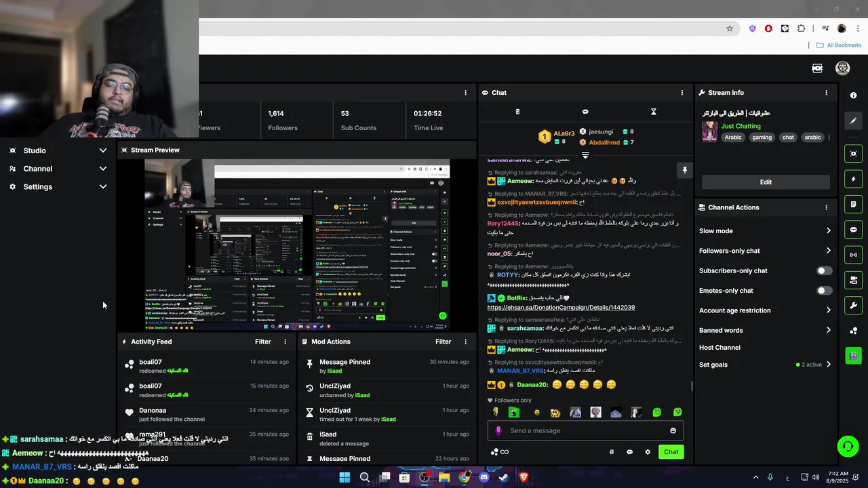Viewport: 868px width, 488px height.
Task: Click the Just Chatting category link
Action: click(741, 126)
